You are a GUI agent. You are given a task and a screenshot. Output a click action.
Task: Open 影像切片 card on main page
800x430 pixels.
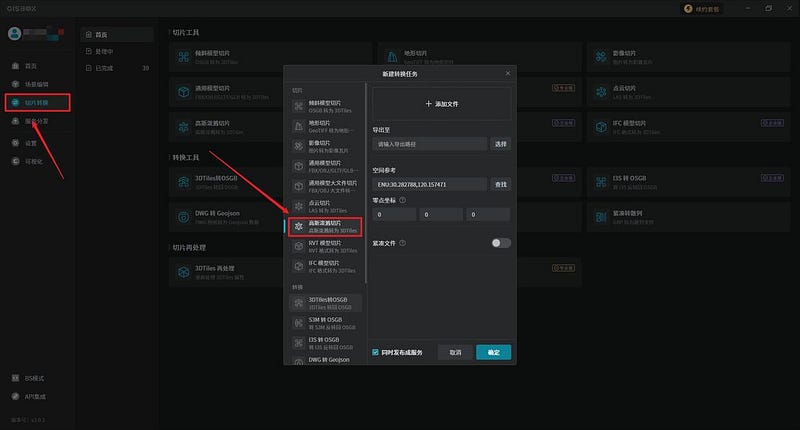point(688,57)
